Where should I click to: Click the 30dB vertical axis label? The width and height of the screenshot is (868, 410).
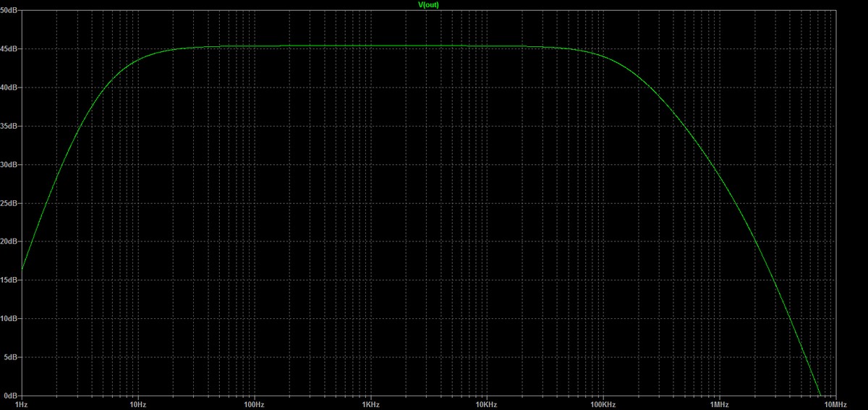click(9, 165)
